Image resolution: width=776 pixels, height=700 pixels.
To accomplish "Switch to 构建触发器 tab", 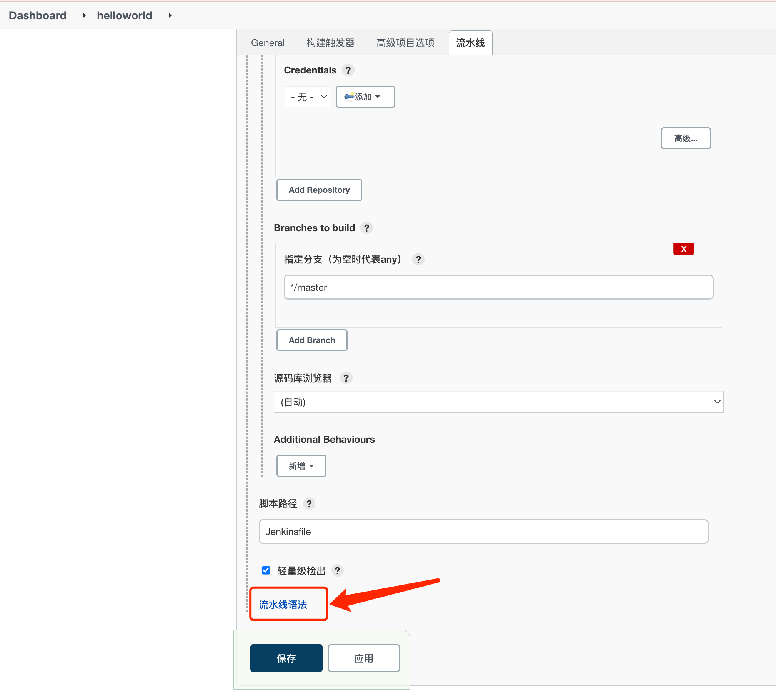I will (x=330, y=43).
